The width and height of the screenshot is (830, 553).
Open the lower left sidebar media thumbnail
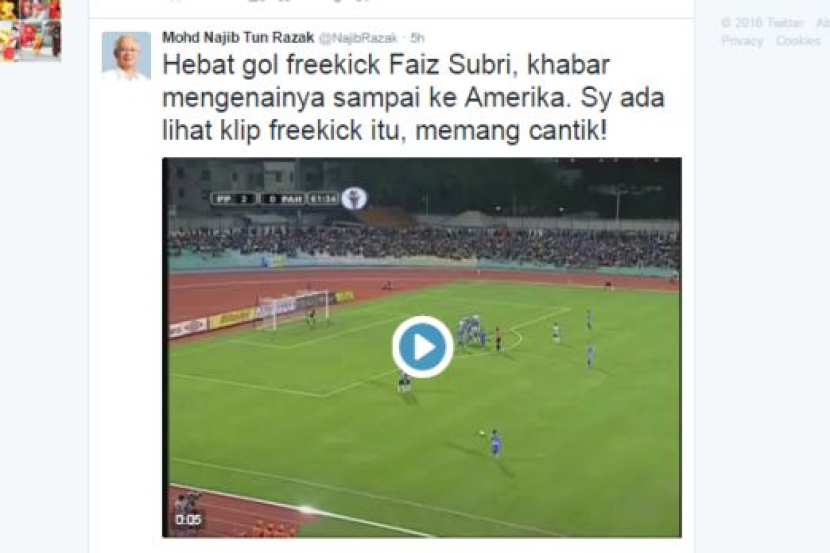31,41
